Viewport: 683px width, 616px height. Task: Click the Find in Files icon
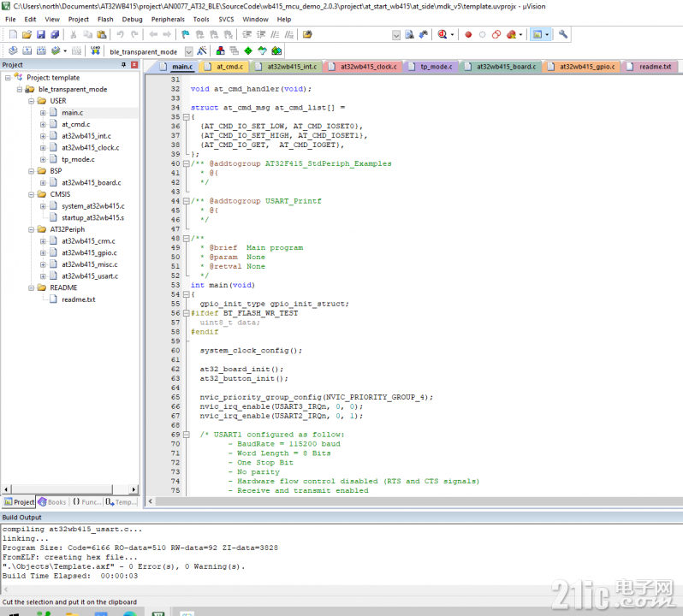coord(409,34)
